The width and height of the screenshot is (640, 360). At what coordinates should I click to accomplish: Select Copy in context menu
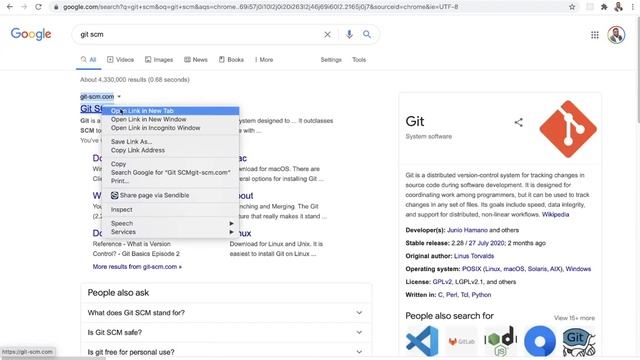[x=171, y=164]
